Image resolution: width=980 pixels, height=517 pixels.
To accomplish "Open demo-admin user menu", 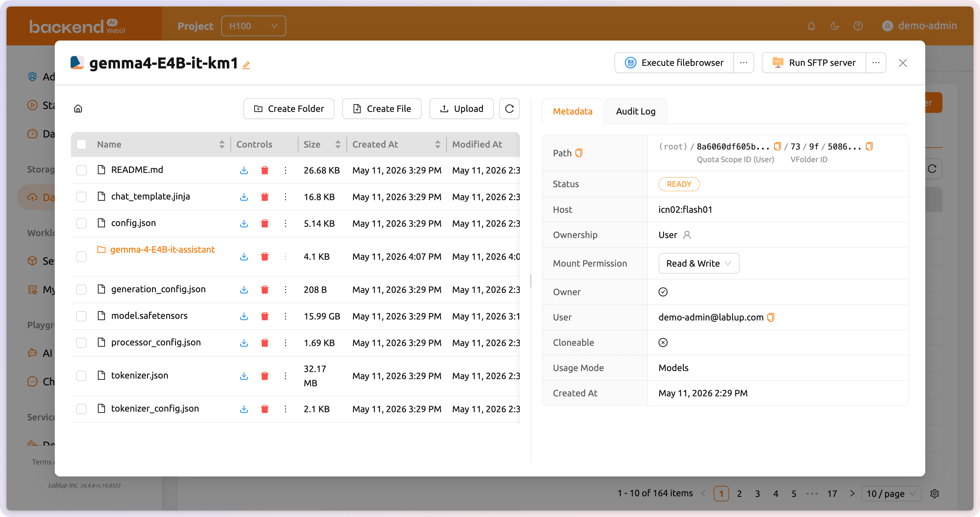I will tap(919, 26).
